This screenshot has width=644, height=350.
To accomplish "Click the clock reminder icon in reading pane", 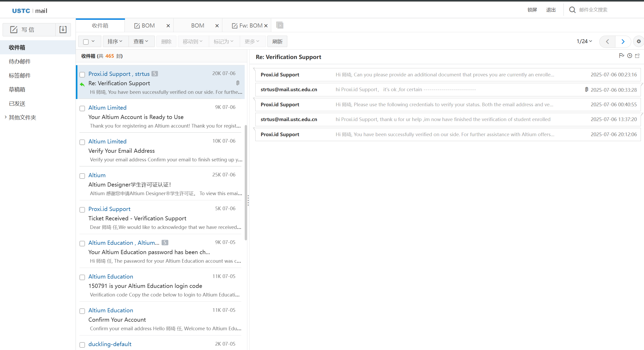I will coord(629,56).
